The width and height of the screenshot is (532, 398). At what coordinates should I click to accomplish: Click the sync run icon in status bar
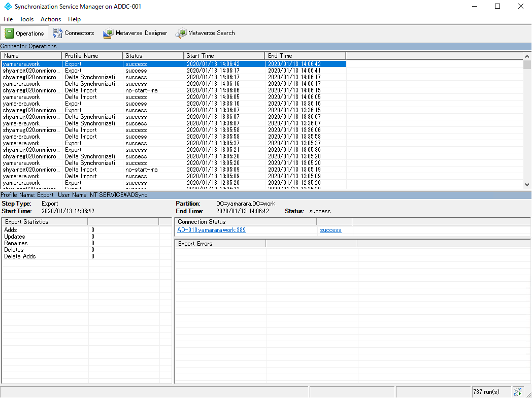tap(518, 391)
